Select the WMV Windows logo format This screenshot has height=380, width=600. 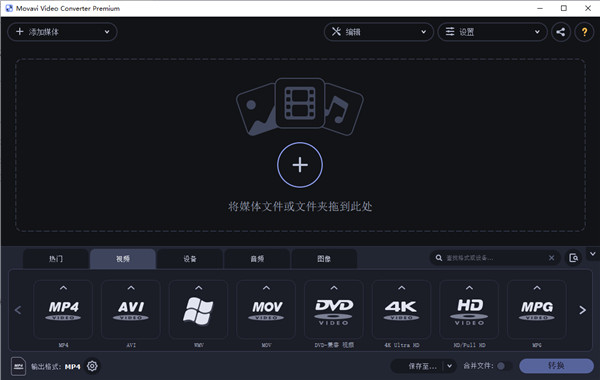pos(198,310)
